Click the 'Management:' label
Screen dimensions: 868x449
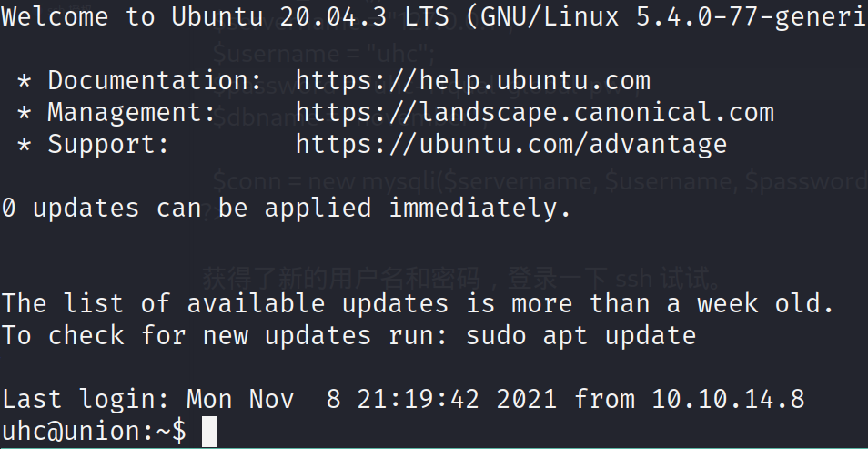point(132,113)
